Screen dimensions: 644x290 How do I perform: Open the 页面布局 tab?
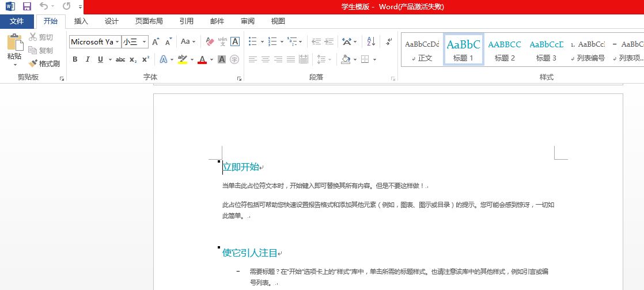[x=149, y=21]
